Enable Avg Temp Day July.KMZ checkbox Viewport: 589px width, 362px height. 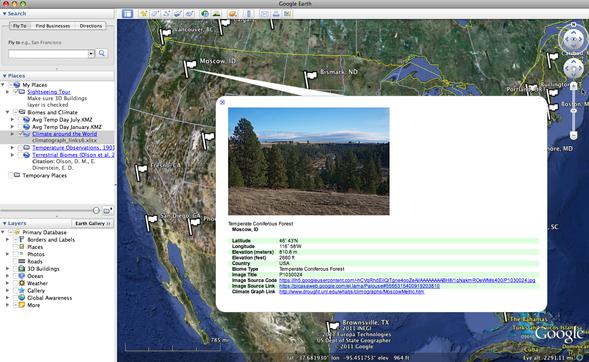pos(20,120)
